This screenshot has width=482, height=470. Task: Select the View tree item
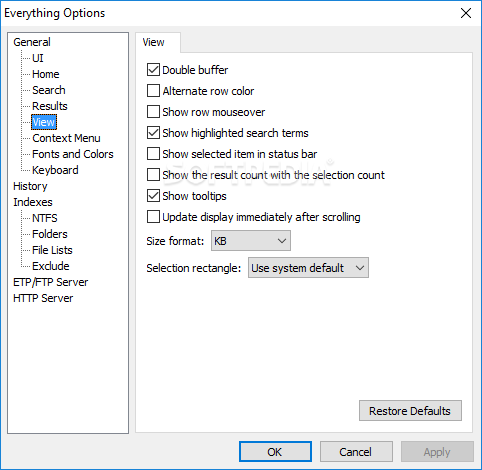point(44,122)
